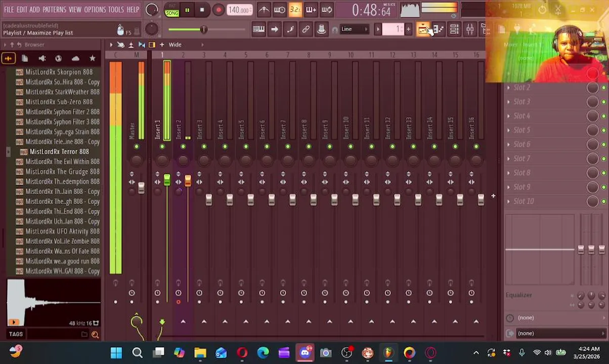This screenshot has width=609, height=364.
Task: Open the VIEW menu
Action: pyautogui.click(x=75, y=10)
